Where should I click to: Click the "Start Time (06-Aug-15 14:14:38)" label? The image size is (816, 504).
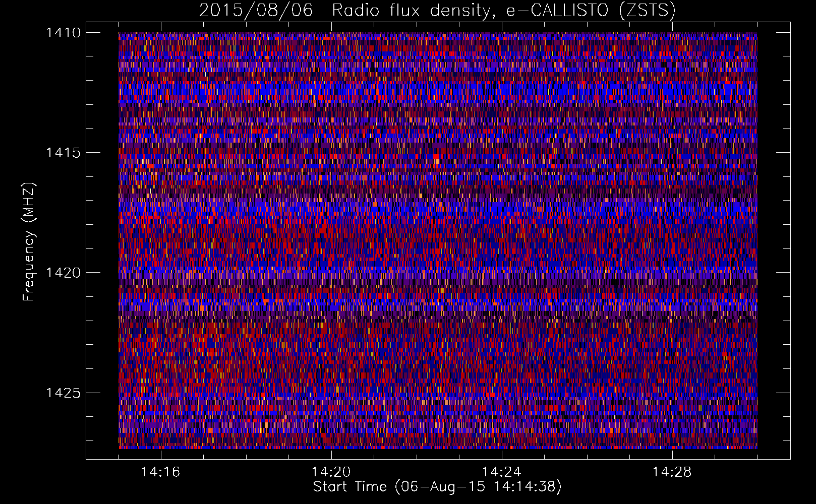[x=437, y=487]
